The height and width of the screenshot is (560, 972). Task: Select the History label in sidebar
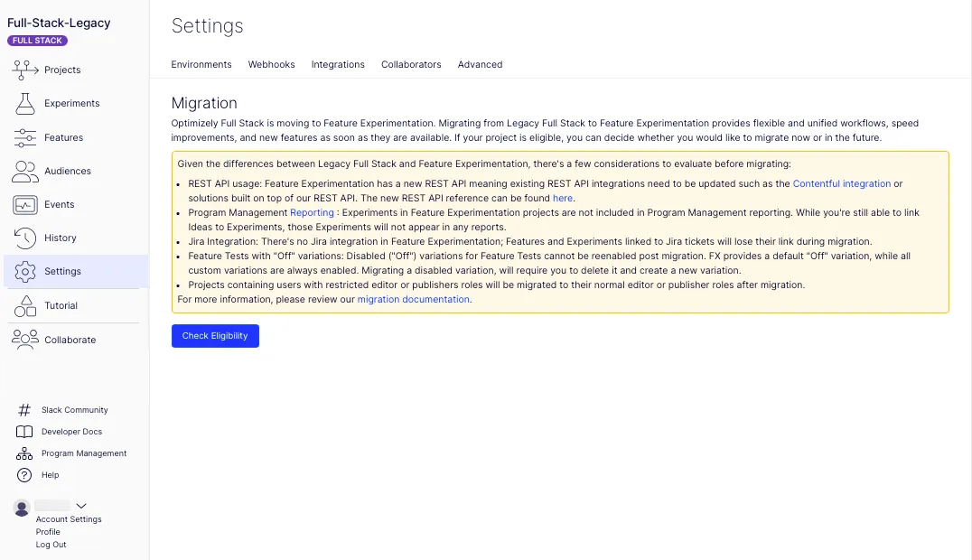coord(61,238)
